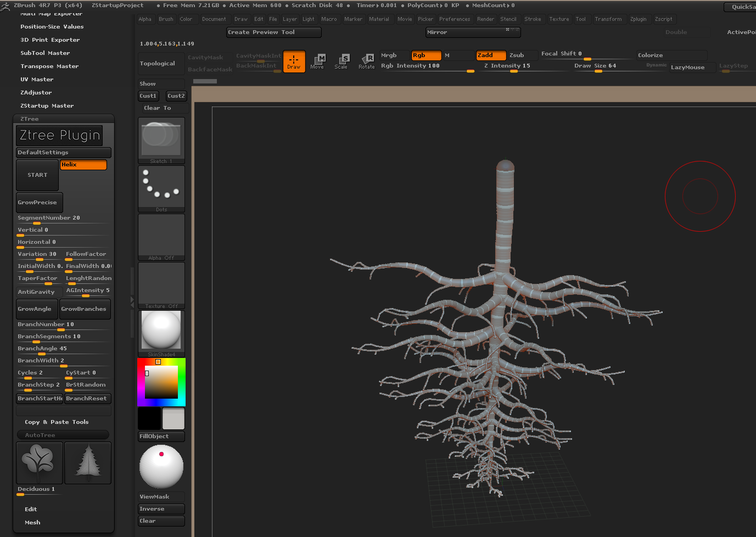Open the SkinShade4 material picker
This screenshot has height=537, width=756.
coord(161,329)
